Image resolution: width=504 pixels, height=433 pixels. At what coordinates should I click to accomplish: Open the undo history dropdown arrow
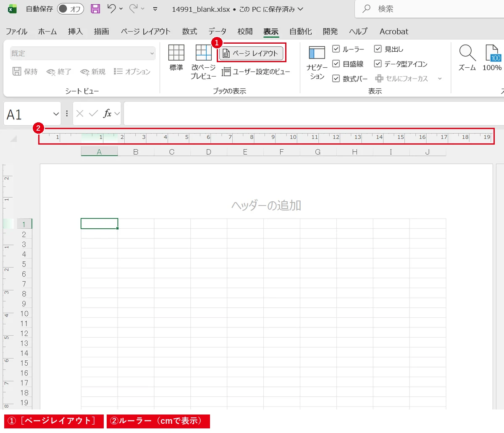point(121,9)
